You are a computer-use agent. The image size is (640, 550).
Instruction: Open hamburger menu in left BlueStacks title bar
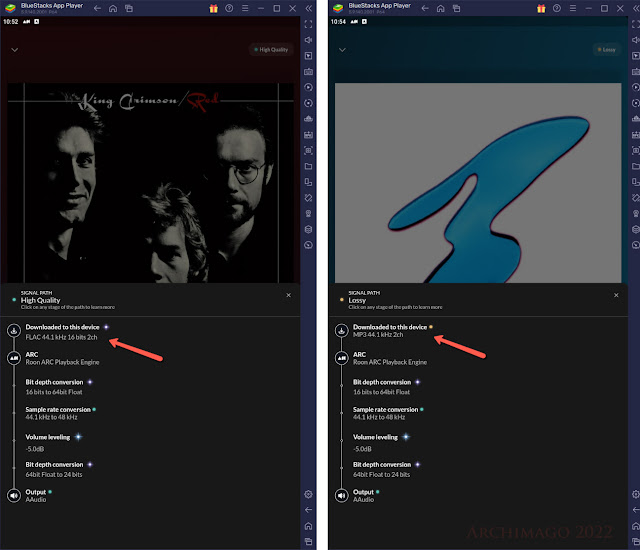pos(245,8)
